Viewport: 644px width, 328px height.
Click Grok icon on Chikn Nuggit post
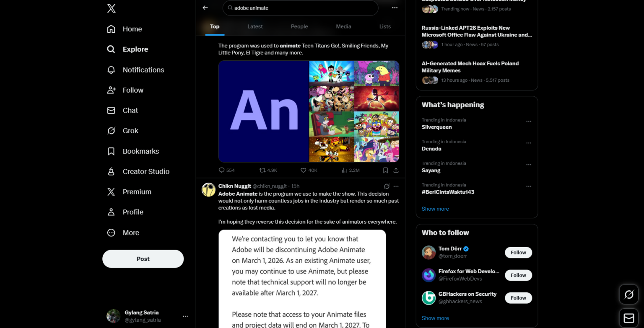pos(387,186)
